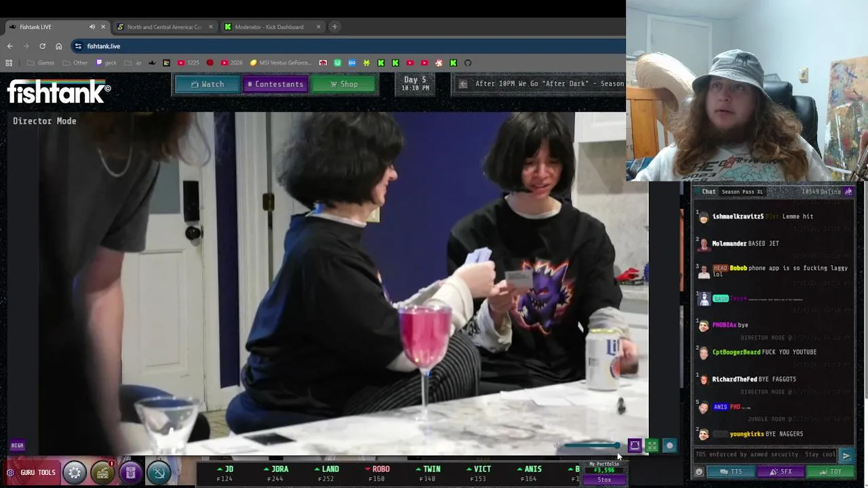Viewport: 868px width, 488px height.
Task: Open a new browser tab
Action: tap(334, 27)
